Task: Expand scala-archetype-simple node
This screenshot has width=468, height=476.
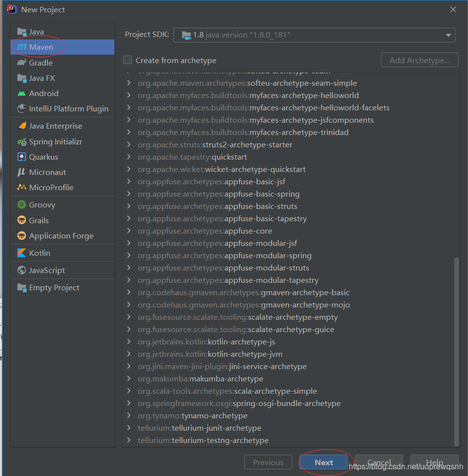Action: pos(129,391)
